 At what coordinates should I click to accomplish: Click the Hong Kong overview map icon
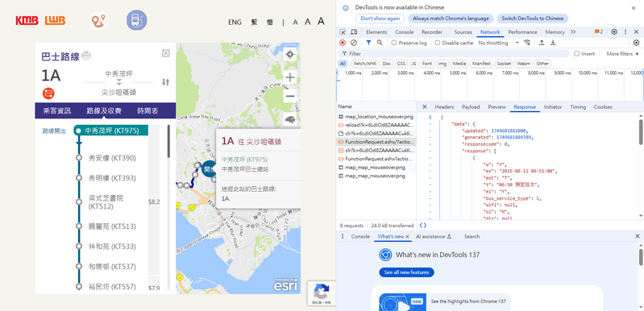(x=290, y=119)
